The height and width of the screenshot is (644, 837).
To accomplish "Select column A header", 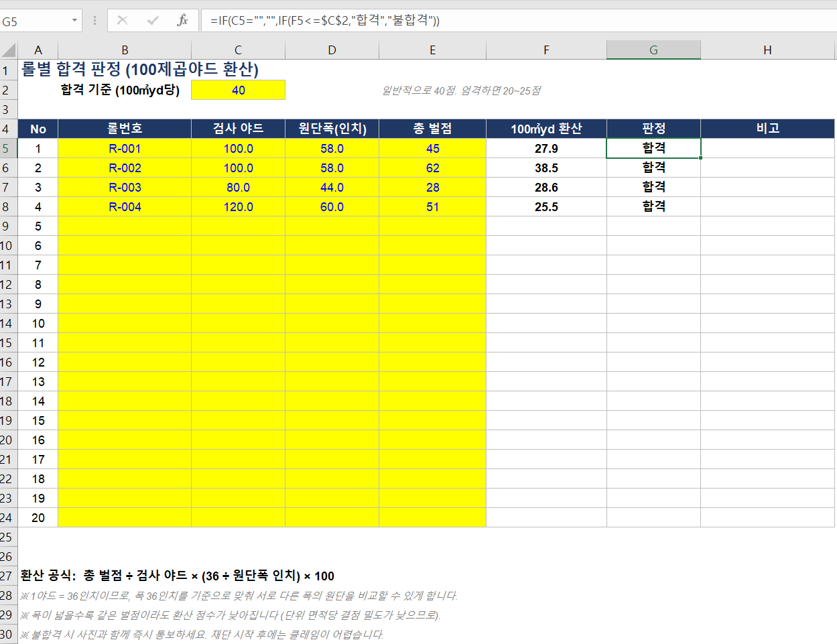I will pyautogui.click(x=38, y=50).
